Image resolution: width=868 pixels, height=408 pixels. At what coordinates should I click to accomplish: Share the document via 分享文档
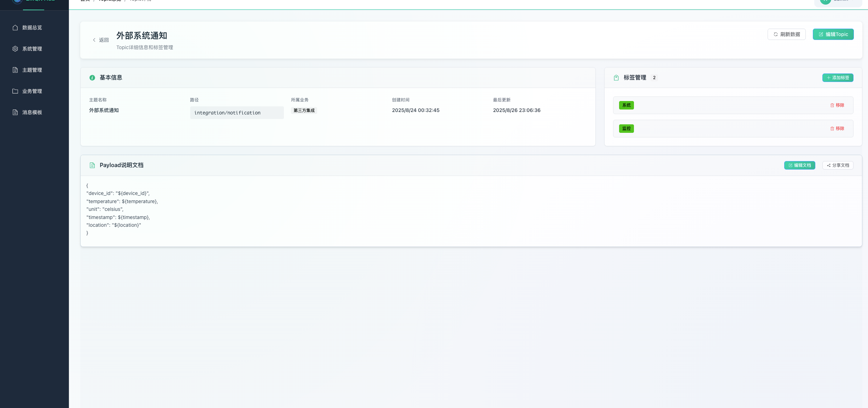838,165
